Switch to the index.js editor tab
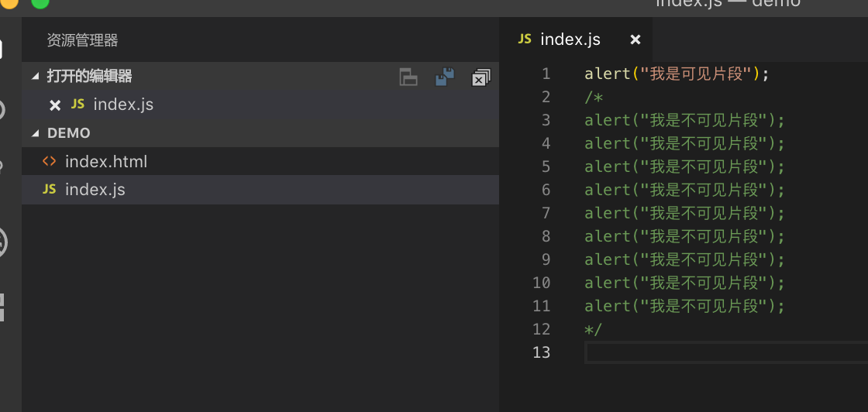 (570, 39)
